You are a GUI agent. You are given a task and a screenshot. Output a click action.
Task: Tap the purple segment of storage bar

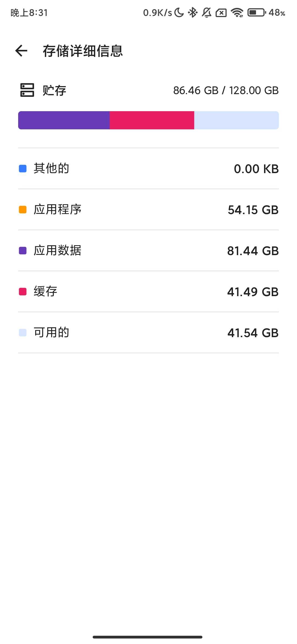pos(64,120)
